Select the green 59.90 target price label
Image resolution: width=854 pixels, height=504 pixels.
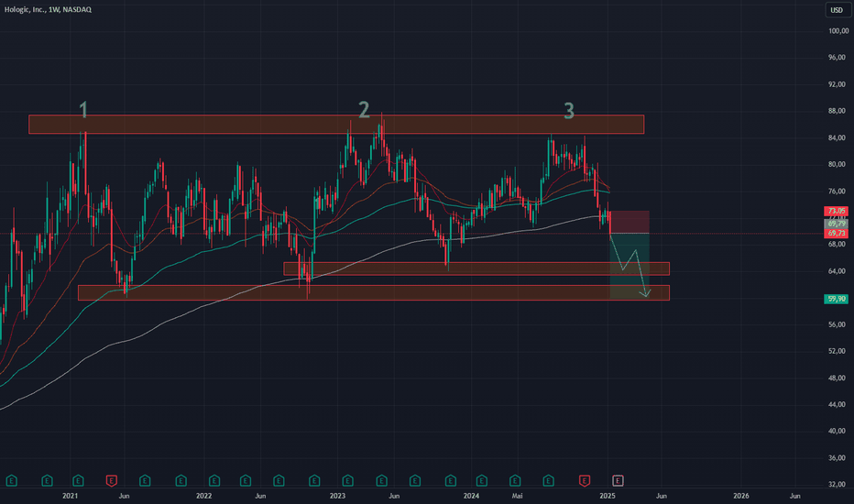click(x=836, y=299)
